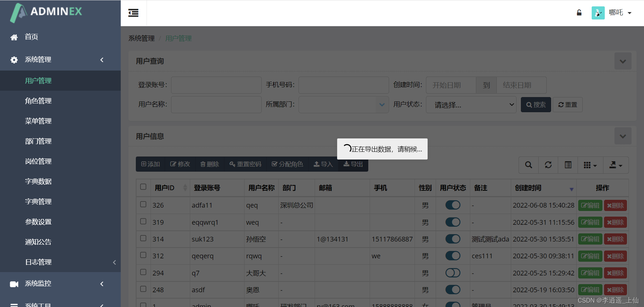Click the 修改 toolbar button
Screen dimensions: 644x307
click(x=180, y=164)
